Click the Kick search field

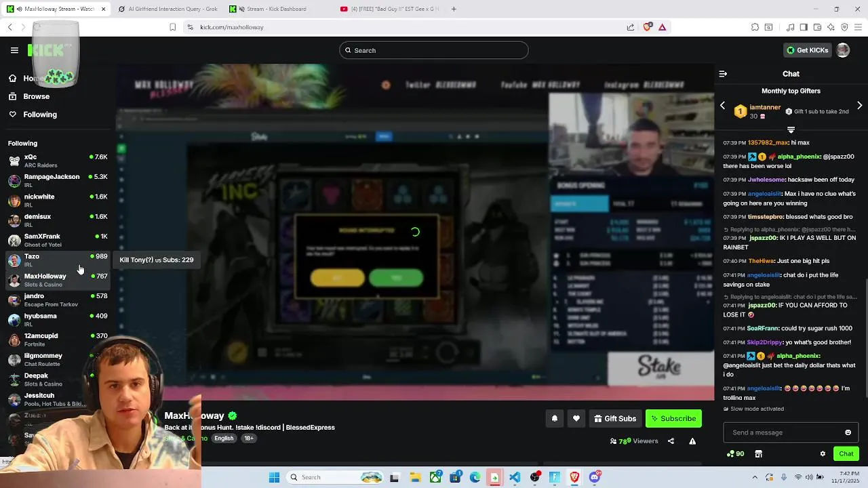tap(433, 50)
